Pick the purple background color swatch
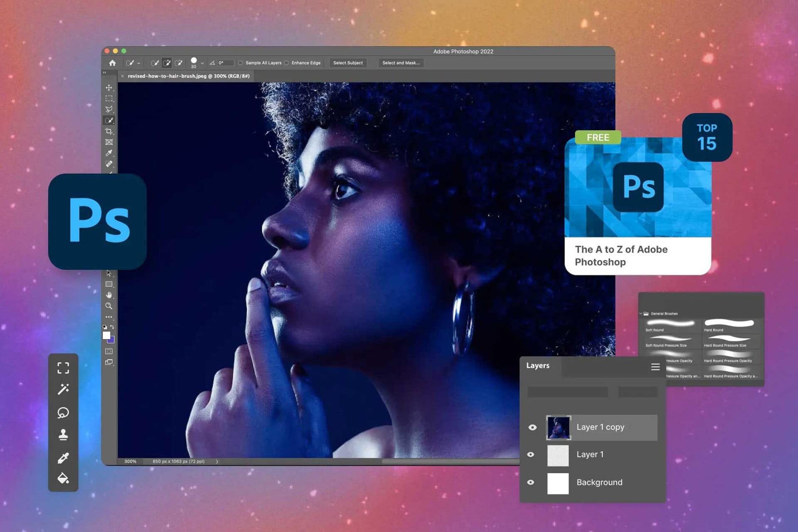Image resolution: width=798 pixels, height=532 pixels. [x=112, y=340]
